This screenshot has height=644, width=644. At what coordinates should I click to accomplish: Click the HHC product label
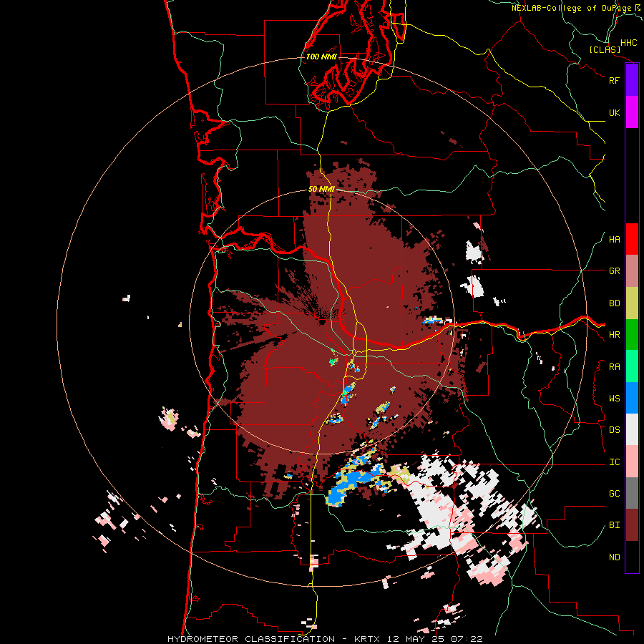coord(628,43)
